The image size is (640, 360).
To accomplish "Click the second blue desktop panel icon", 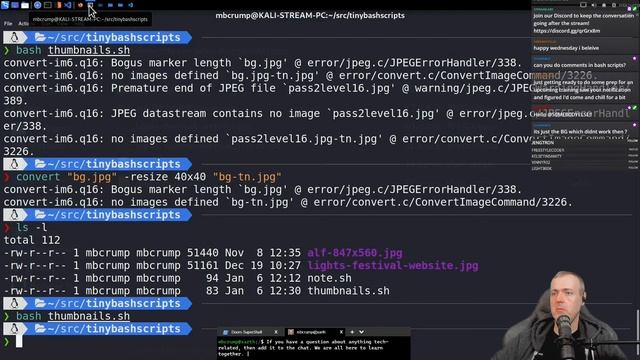I will tap(15, 5).
